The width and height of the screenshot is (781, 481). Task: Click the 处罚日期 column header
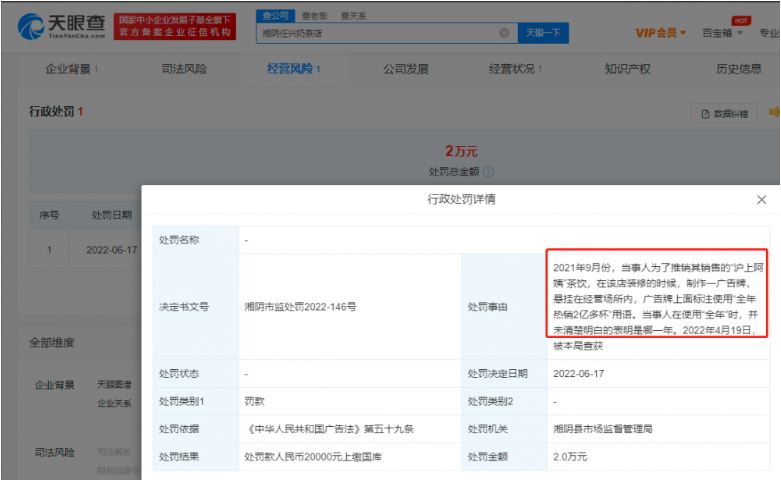point(112,215)
